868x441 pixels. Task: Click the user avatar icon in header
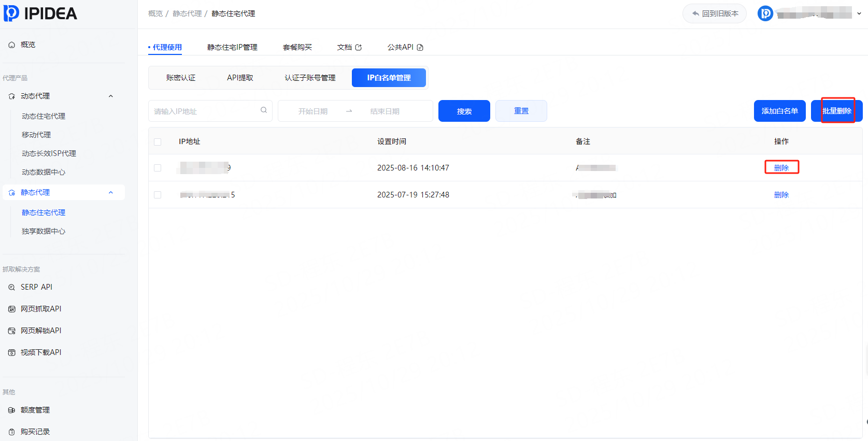tap(765, 13)
